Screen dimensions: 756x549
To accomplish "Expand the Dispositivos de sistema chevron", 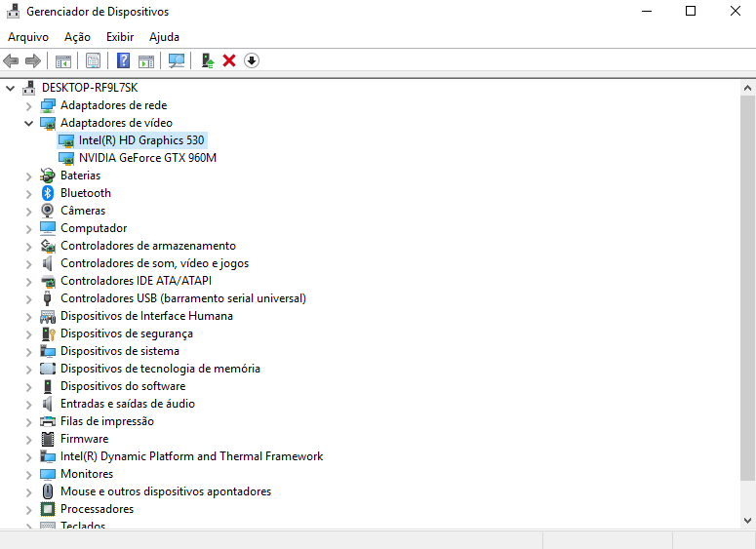I will [29, 352].
